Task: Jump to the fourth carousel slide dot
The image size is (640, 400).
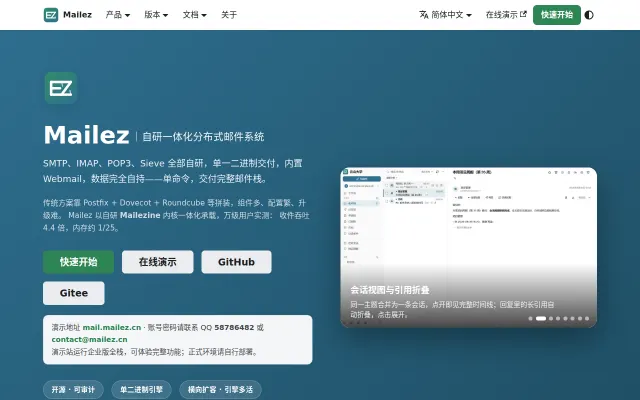Action: 558,318
